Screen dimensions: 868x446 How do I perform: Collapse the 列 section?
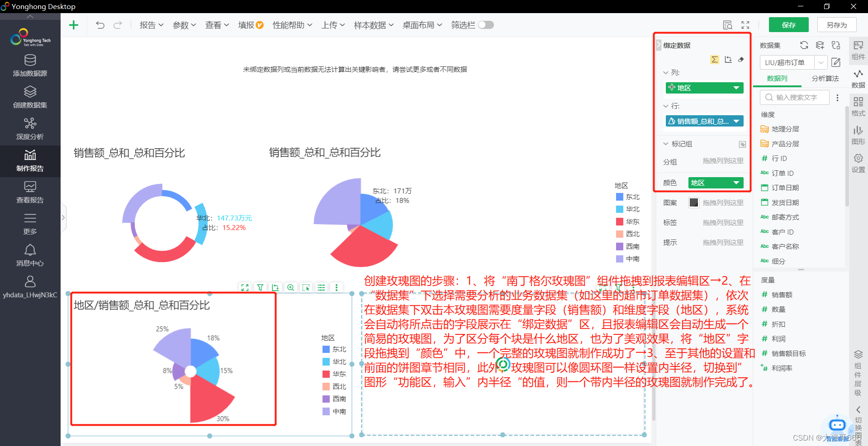[666, 72]
